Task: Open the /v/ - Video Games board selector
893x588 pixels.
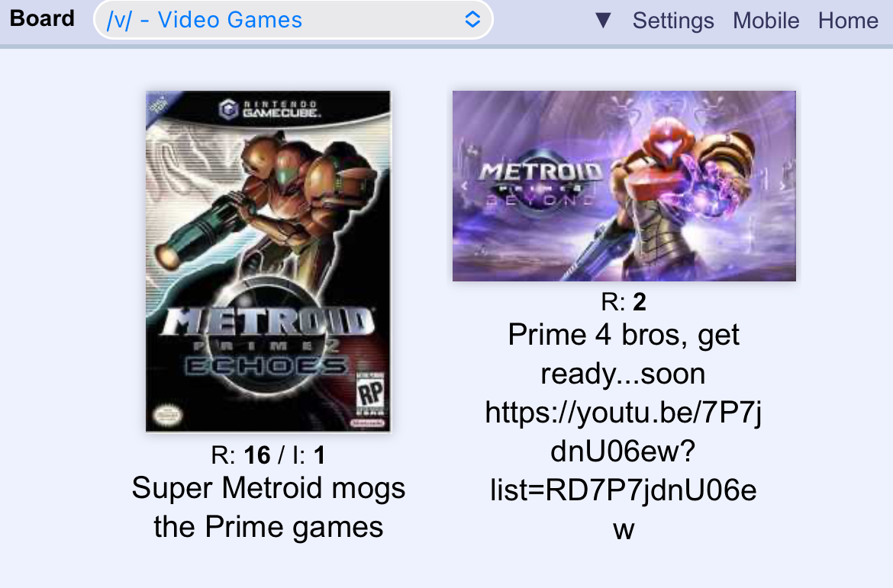Action: click(293, 20)
